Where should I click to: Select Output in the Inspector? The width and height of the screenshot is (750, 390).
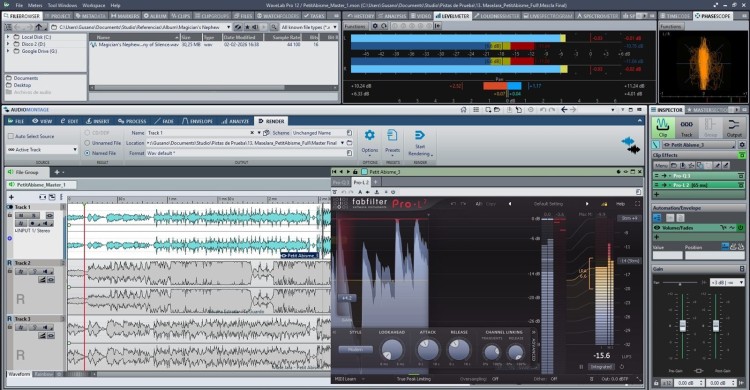(x=734, y=127)
